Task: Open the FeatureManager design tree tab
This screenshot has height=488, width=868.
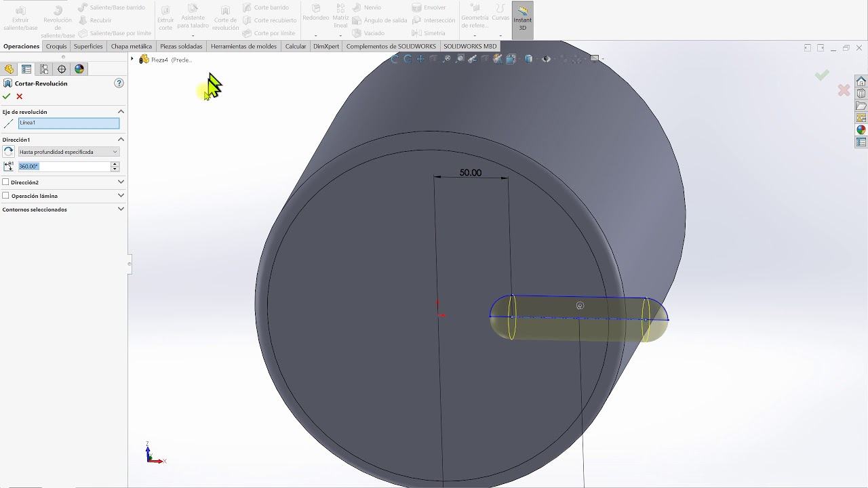Action: click(9, 69)
